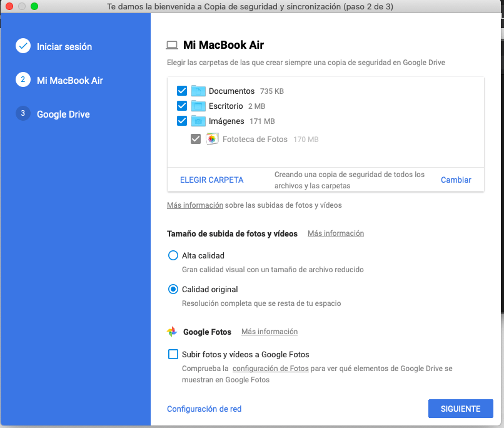
Task: Open Configuración de red link
Action: (x=204, y=409)
